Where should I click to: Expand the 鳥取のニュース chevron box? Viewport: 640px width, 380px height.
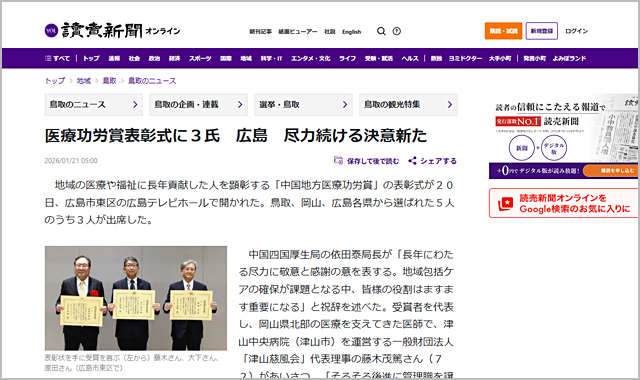[x=94, y=104]
